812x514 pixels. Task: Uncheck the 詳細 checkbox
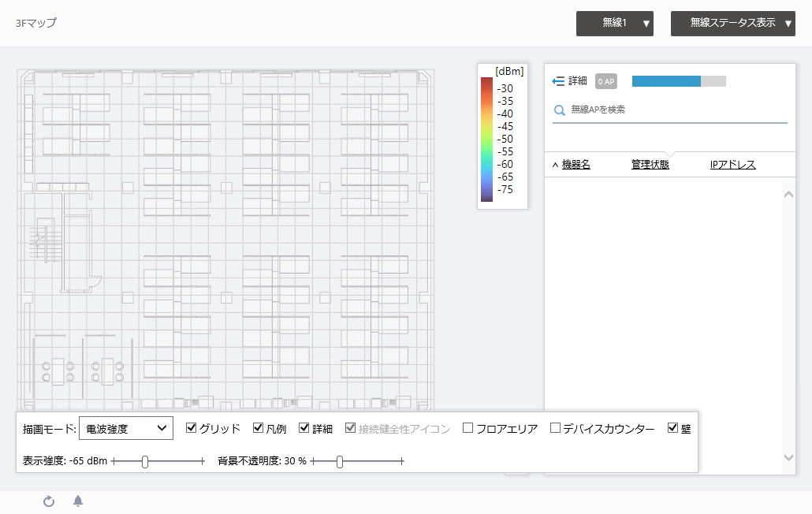point(304,427)
